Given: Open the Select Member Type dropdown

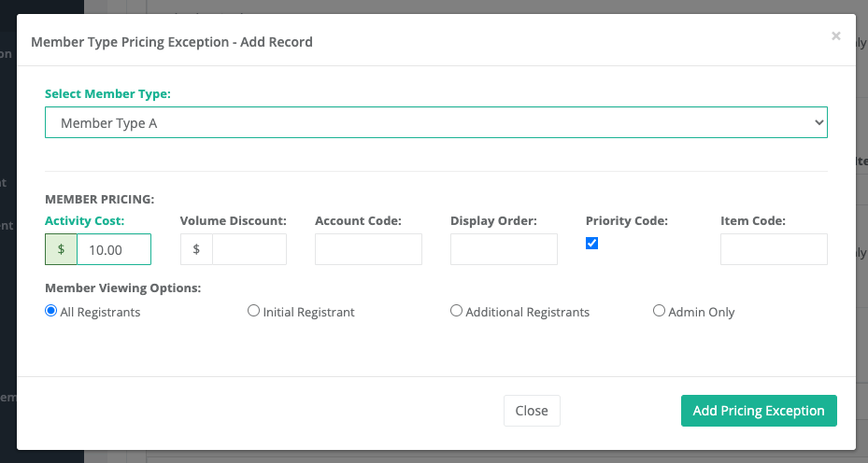Looking at the screenshot, I should point(435,122).
